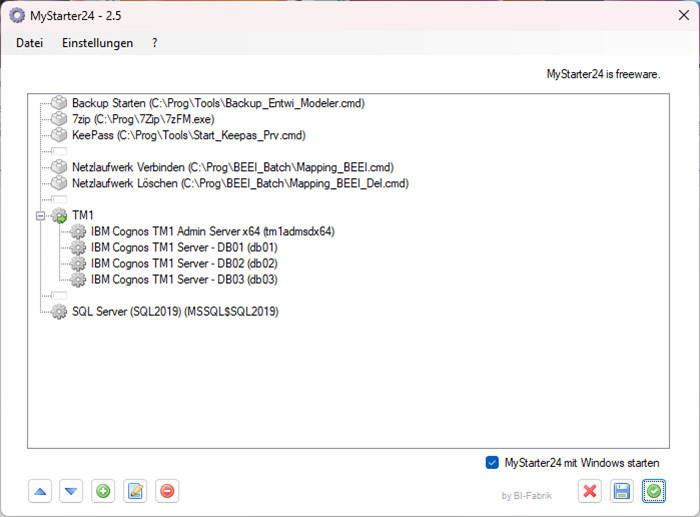
Task: Click the Netzlaufwerk Löschen entry icon
Action: [59, 183]
